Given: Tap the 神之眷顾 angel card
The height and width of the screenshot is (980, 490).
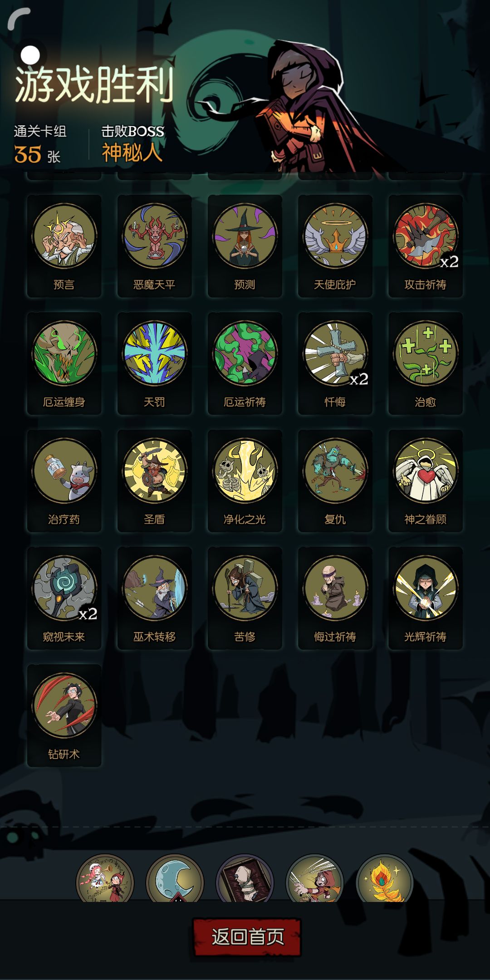Looking at the screenshot, I should pos(426,481).
